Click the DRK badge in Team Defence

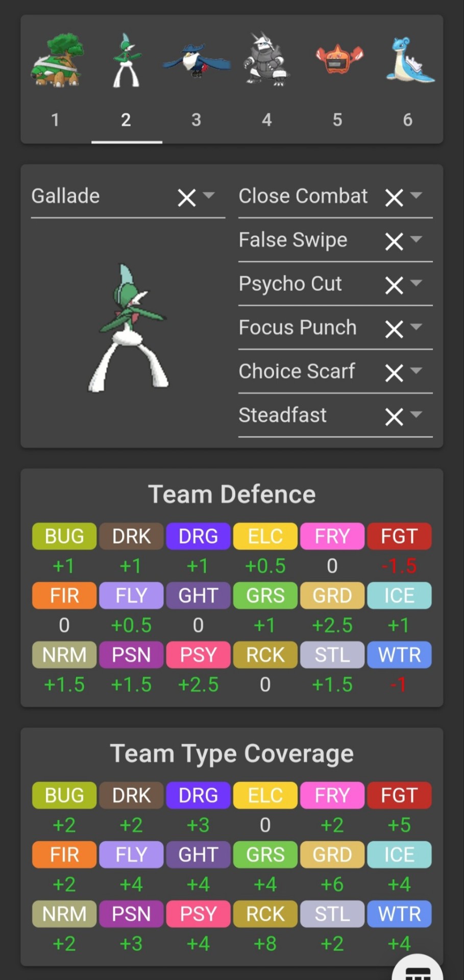[x=131, y=536]
